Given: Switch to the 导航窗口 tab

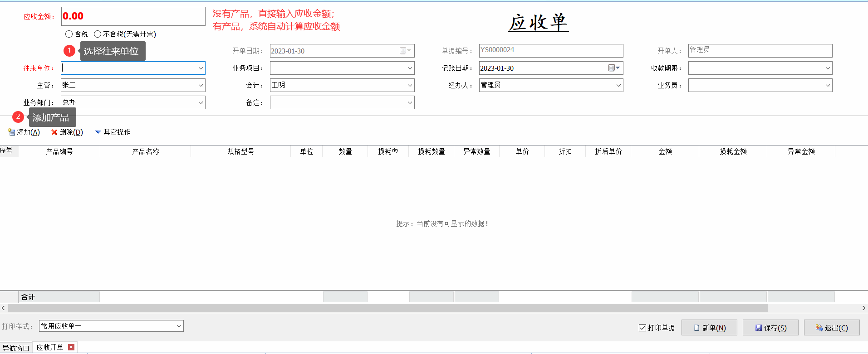Looking at the screenshot, I should coord(16,348).
